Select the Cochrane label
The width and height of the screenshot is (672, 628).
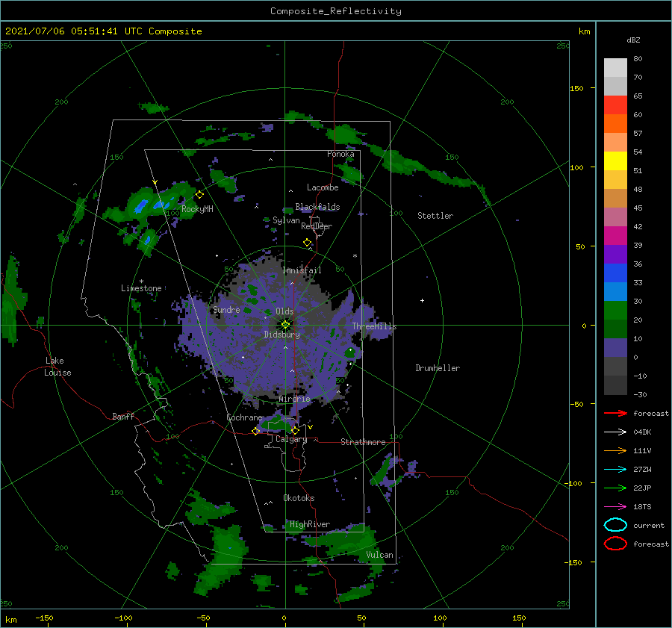244,417
